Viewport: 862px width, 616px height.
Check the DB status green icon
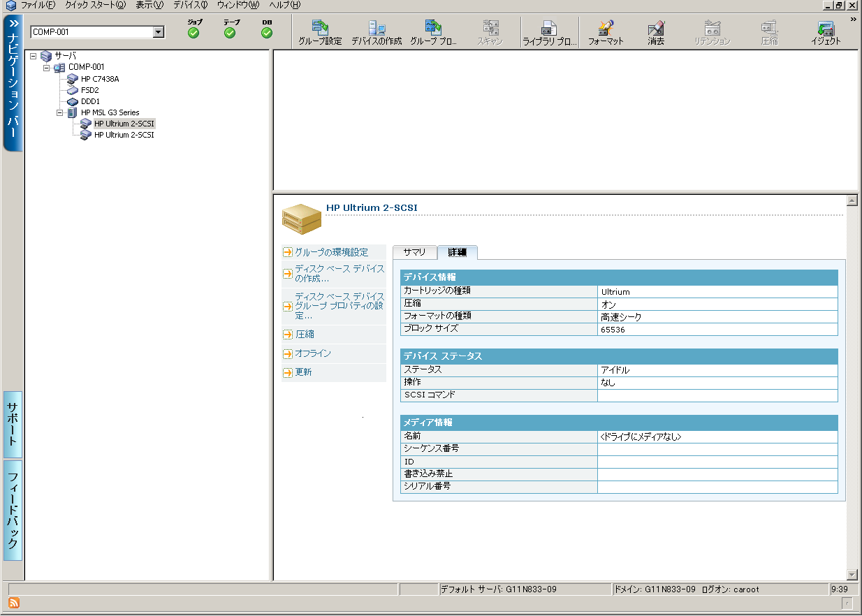coord(267,33)
